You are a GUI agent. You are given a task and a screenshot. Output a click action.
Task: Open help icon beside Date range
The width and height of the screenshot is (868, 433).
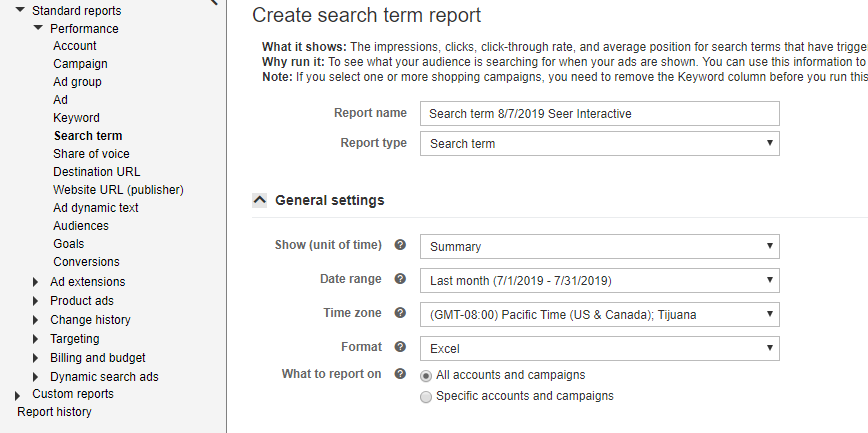pyautogui.click(x=400, y=279)
